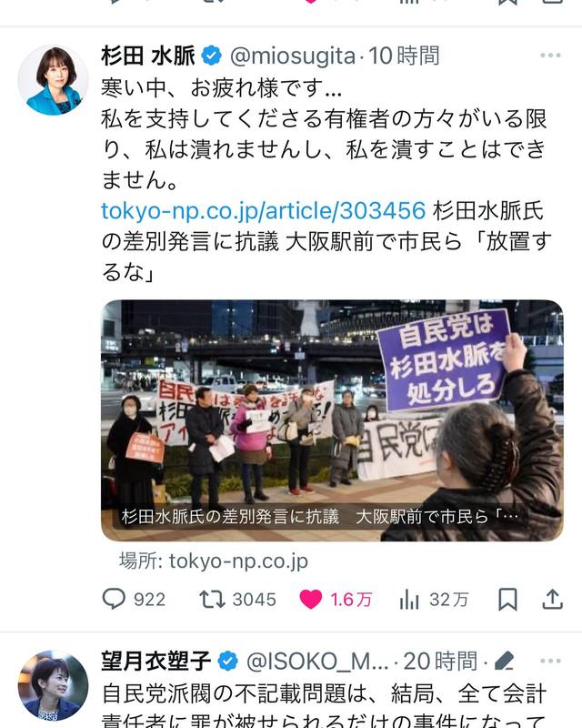View analytics bar chart icon 32万

(x=409, y=600)
